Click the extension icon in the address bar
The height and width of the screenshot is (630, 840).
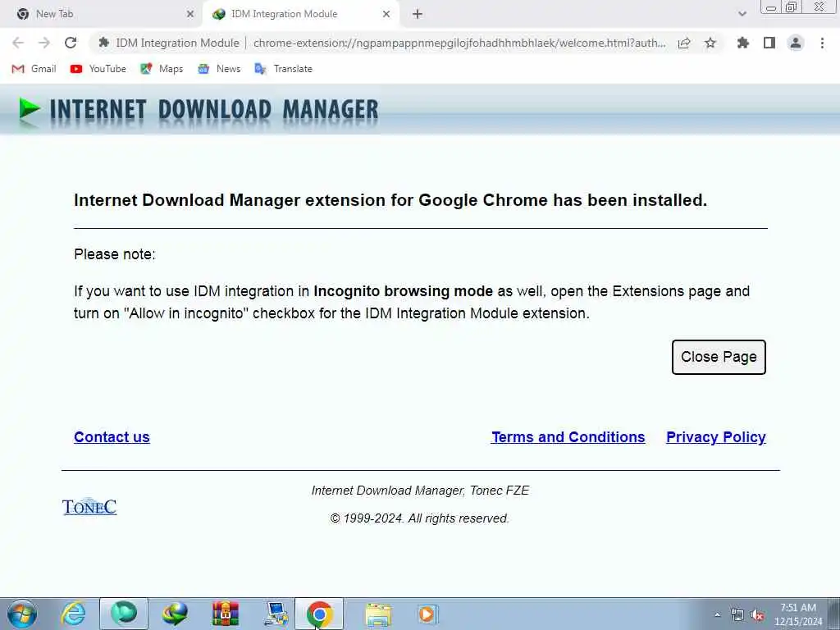pyautogui.click(x=104, y=43)
